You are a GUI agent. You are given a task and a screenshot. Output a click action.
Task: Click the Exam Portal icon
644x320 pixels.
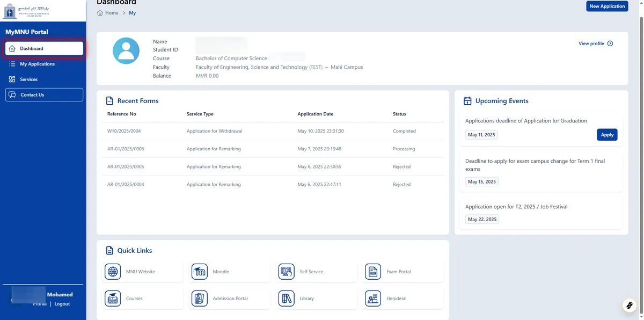point(373,272)
